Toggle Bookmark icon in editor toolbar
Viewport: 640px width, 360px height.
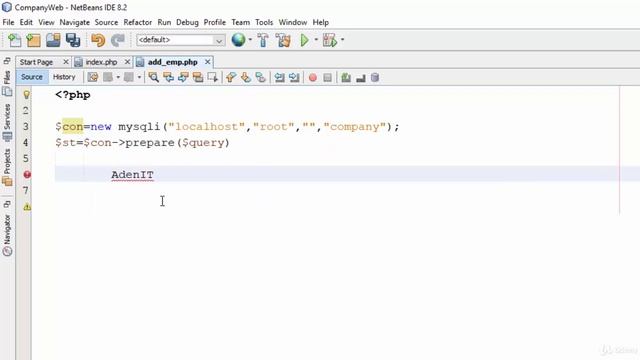(260, 77)
